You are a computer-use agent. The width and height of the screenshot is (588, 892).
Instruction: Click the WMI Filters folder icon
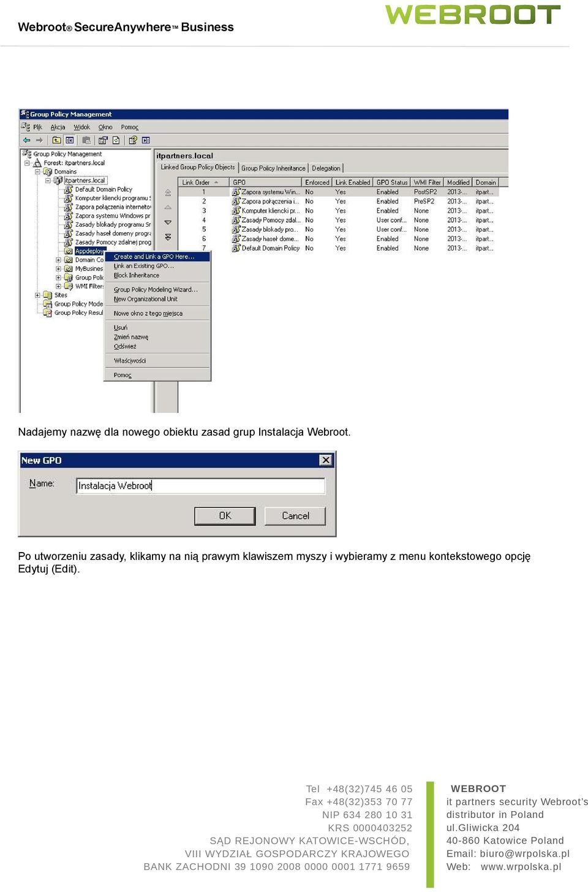coord(69,286)
